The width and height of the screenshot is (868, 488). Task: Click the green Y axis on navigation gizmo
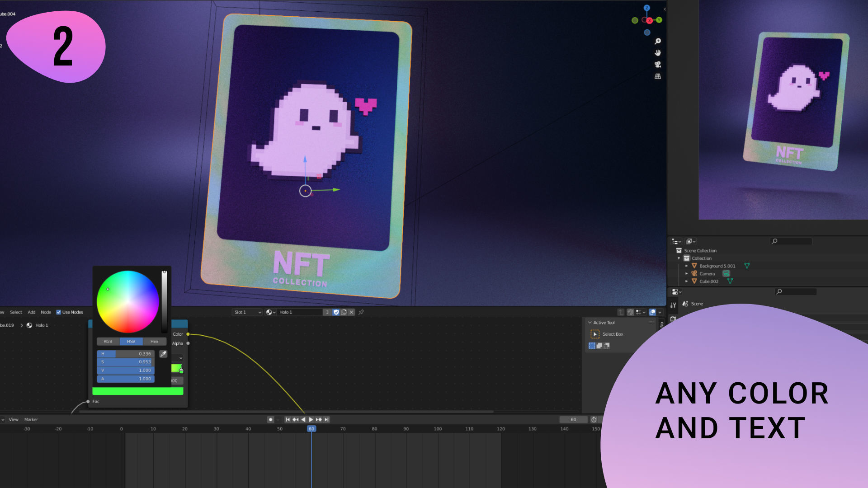coord(659,20)
